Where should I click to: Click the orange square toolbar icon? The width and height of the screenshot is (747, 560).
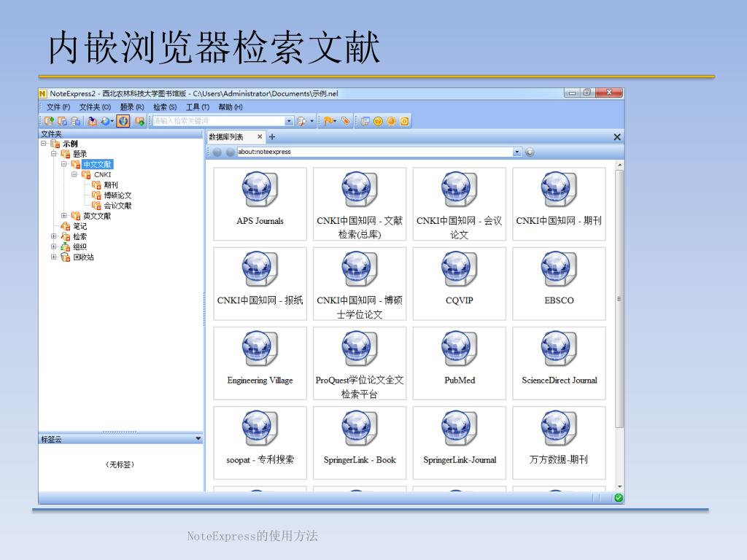(x=404, y=122)
